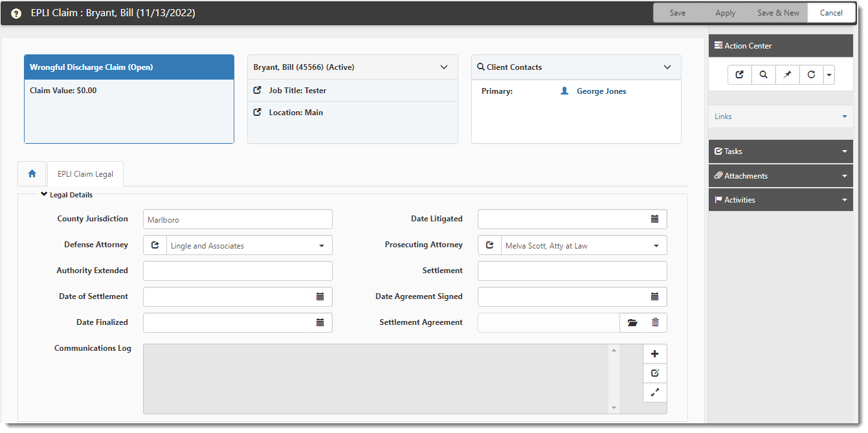Expand the Communications Log to full view
This screenshot has width=868, height=433.
[x=654, y=392]
